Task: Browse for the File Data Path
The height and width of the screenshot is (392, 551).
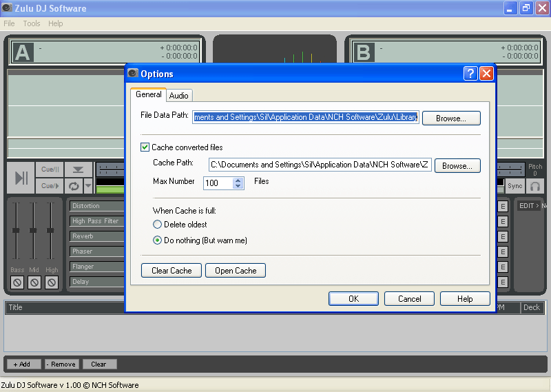Action: (x=451, y=118)
